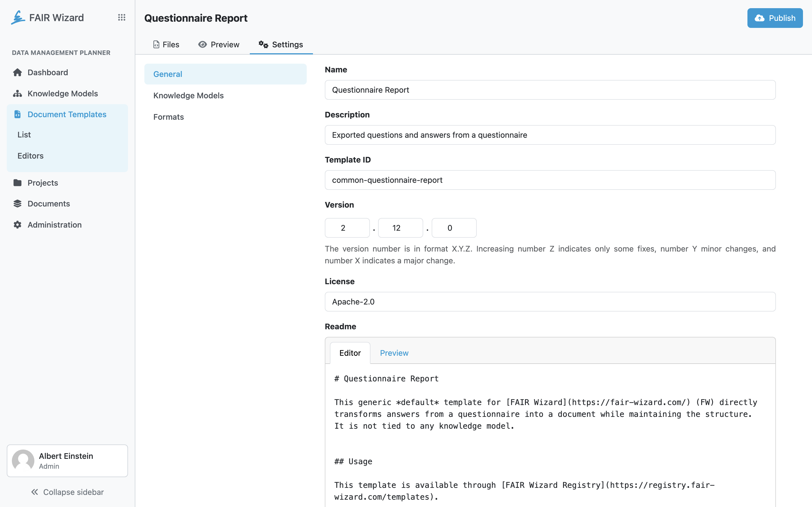Switch to the top Preview tab

219,45
